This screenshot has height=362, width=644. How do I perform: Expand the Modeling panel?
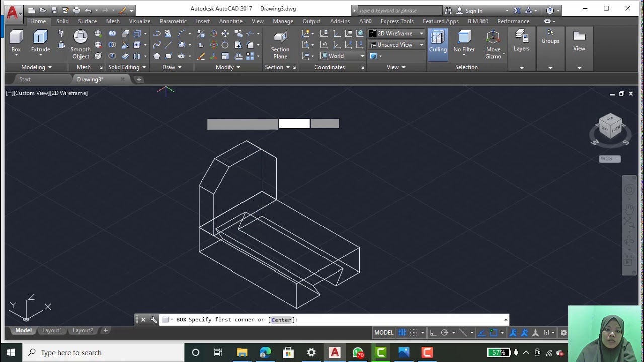point(36,67)
